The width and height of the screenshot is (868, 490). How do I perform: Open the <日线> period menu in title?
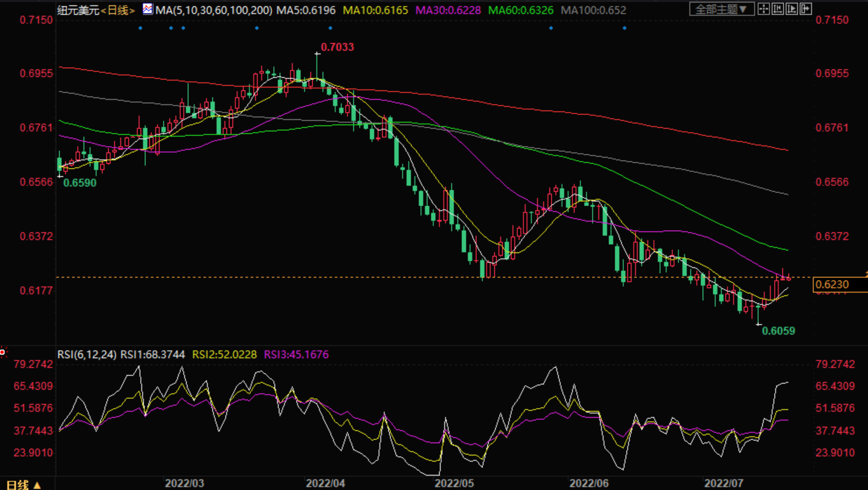click(x=118, y=11)
